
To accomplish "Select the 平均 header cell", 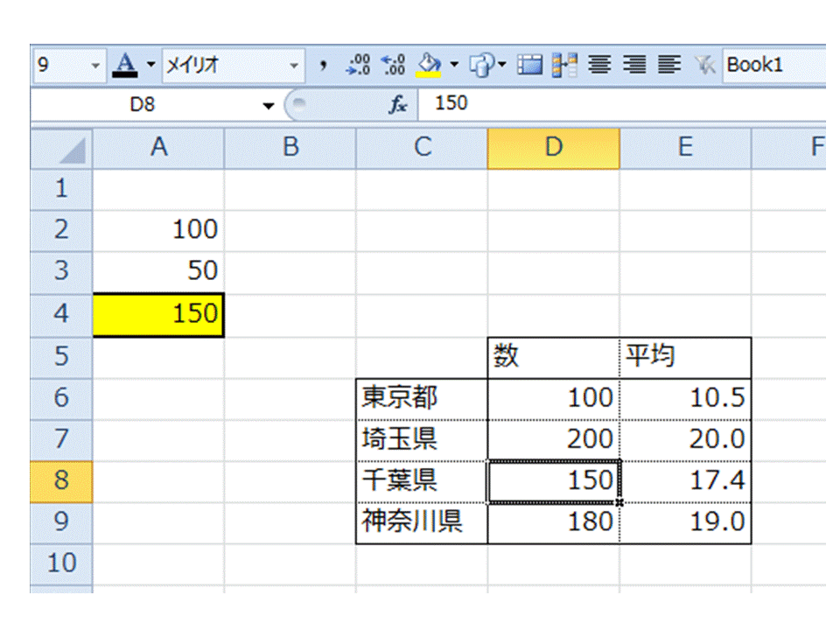I will pyautogui.click(x=686, y=357).
